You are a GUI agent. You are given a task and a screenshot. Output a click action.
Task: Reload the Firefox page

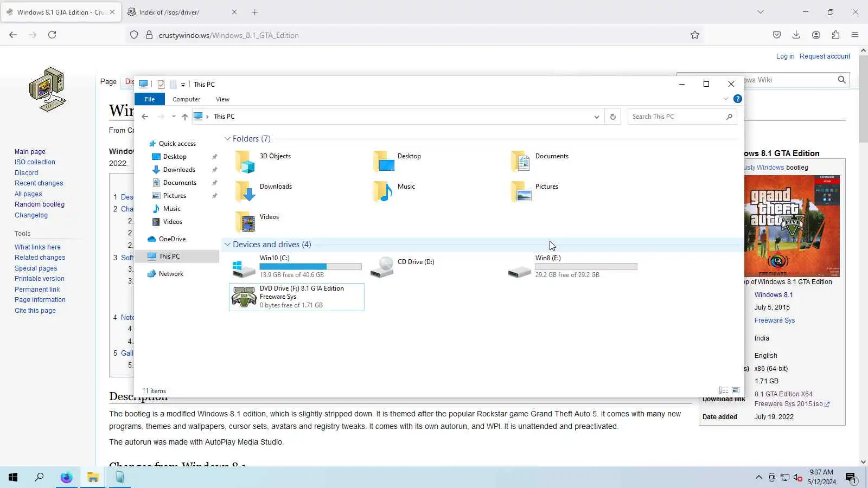(x=52, y=35)
